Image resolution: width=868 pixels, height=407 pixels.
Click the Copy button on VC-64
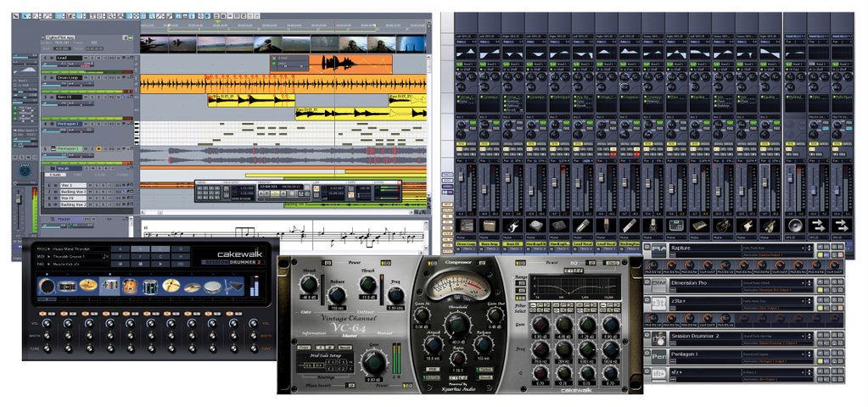coord(304,348)
